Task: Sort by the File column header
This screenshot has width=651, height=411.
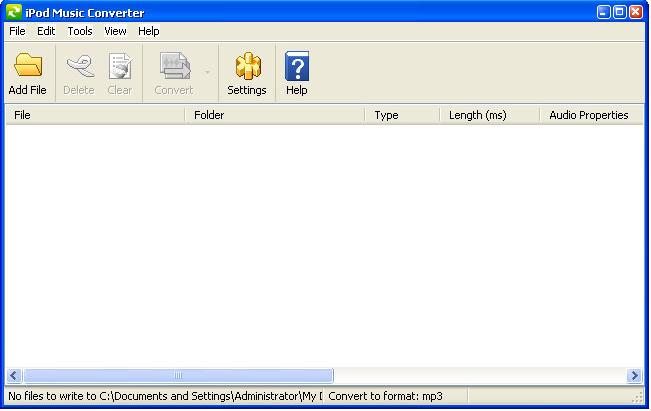Action: click(95, 115)
